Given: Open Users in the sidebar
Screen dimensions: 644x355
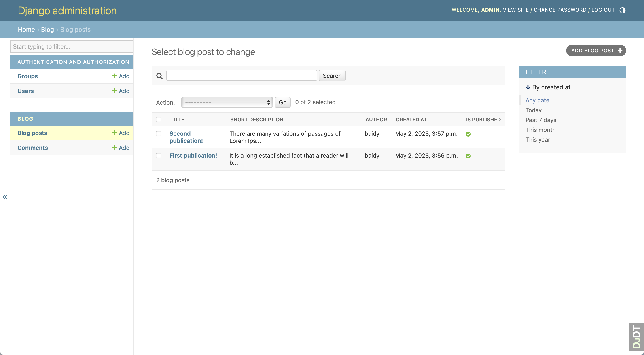Looking at the screenshot, I should click(25, 91).
